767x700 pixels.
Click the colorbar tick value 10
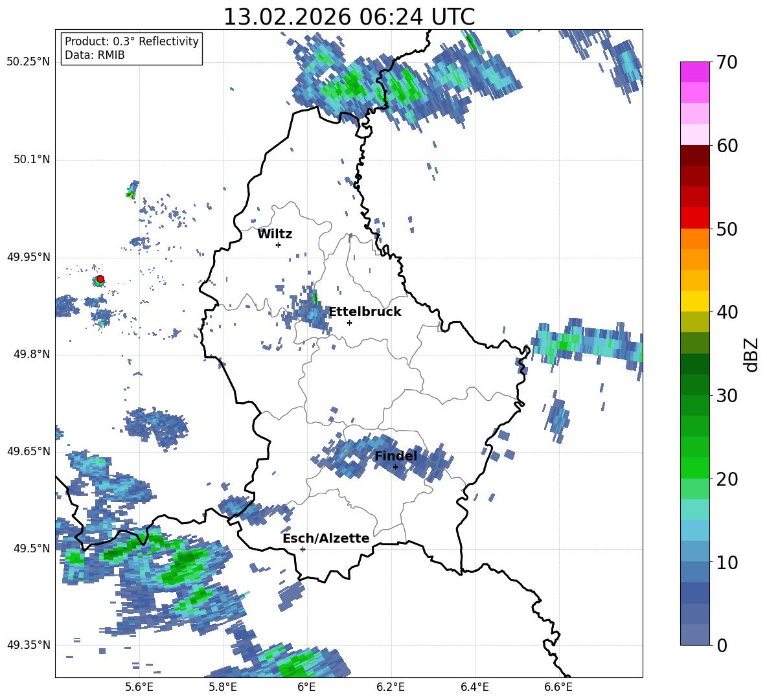tap(727, 562)
